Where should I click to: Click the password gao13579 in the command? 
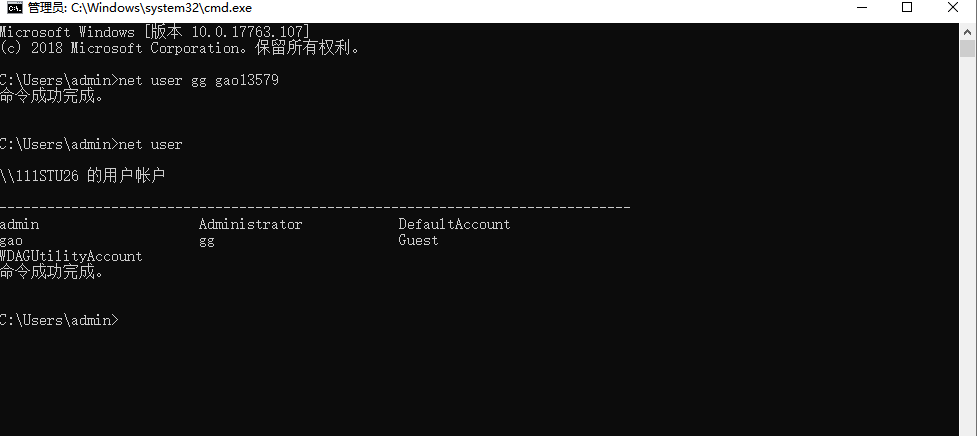pos(247,80)
